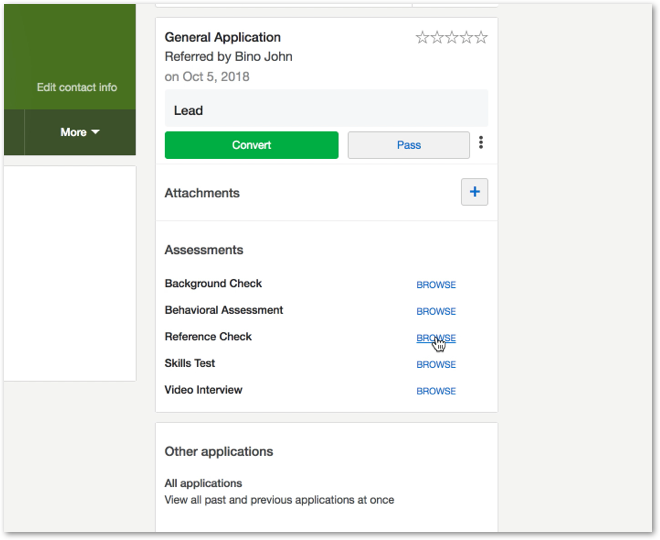This screenshot has height=540, width=660.
Task: Expand the More dropdown menu
Action: [x=79, y=132]
